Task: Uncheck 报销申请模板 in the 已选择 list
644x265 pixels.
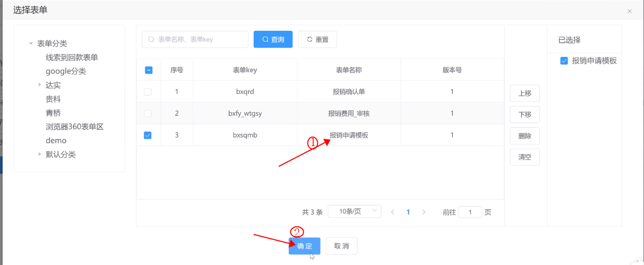Action: [564, 61]
